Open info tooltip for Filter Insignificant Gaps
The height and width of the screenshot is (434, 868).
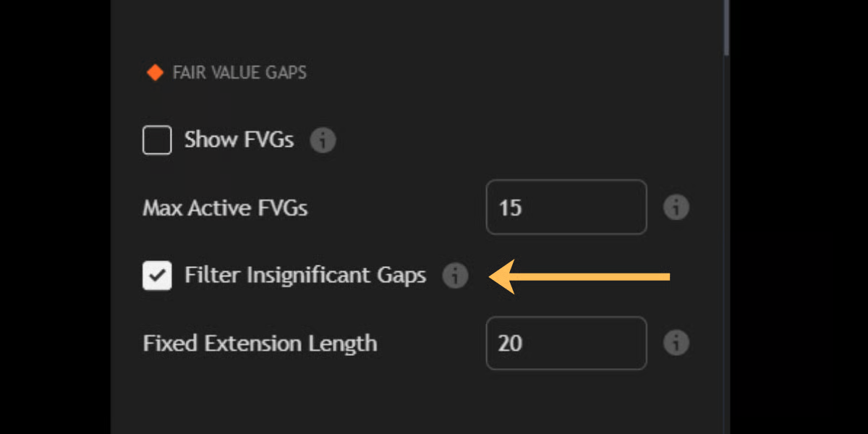[455, 276]
